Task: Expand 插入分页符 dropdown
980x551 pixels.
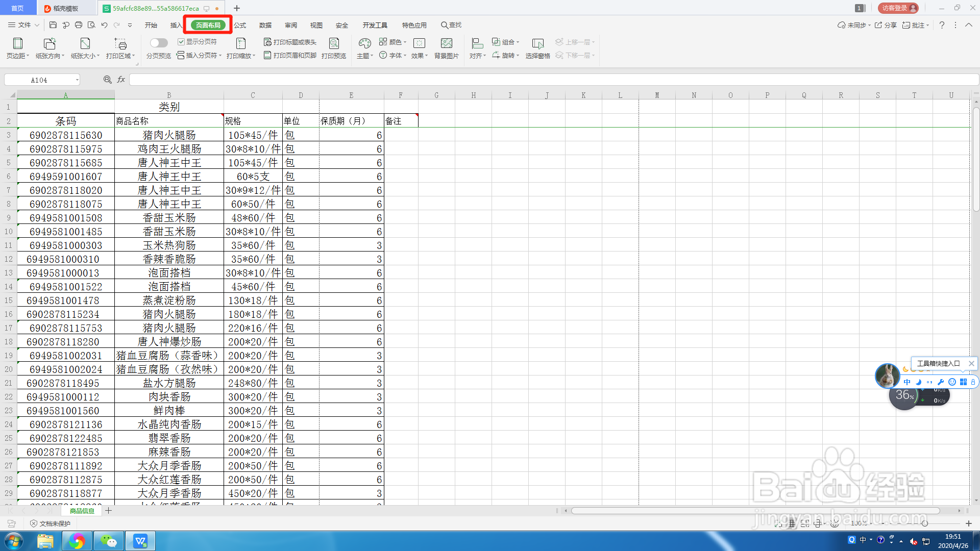Action: pos(220,56)
